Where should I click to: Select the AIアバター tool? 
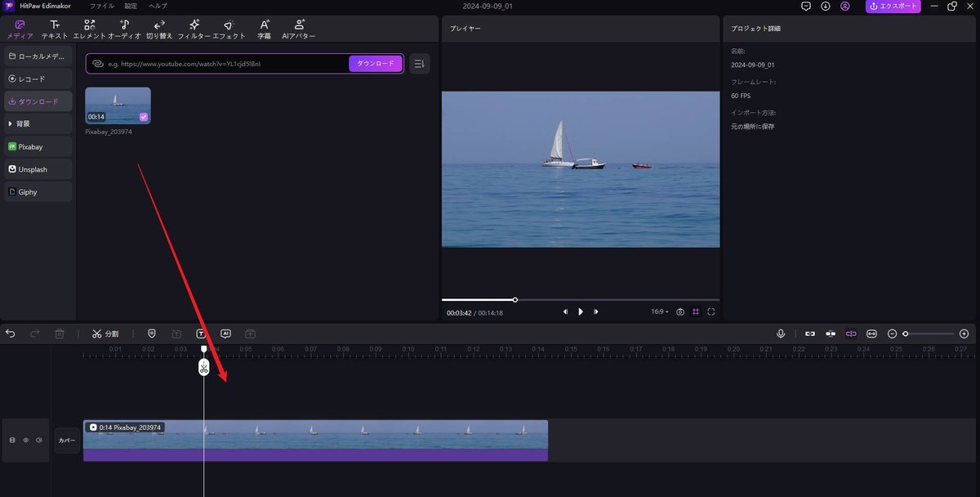(299, 29)
